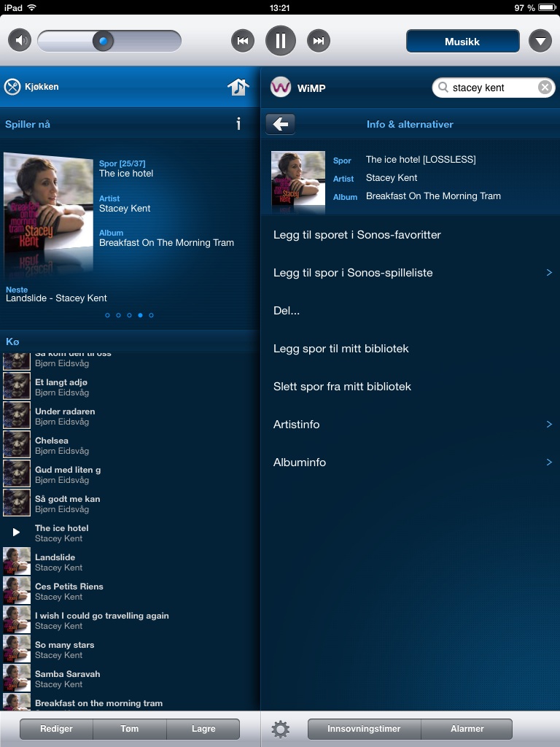The image size is (560, 747).
Task: Click chevron beside Albuminfo
Action: coord(549,462)
